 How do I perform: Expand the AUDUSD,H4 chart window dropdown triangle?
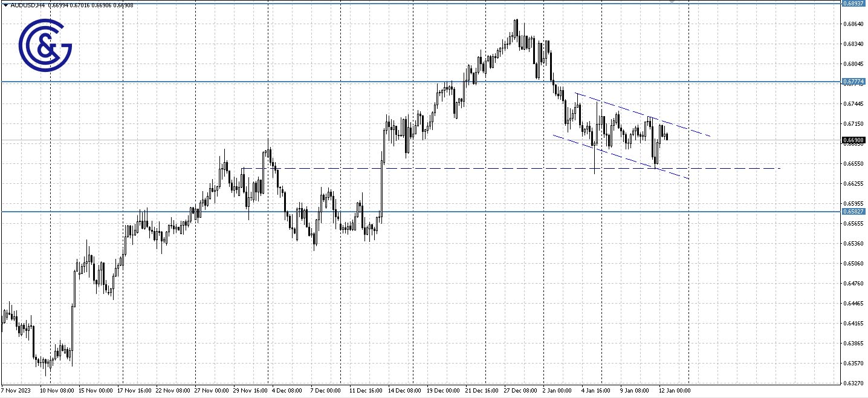click(x=5, y=5)
